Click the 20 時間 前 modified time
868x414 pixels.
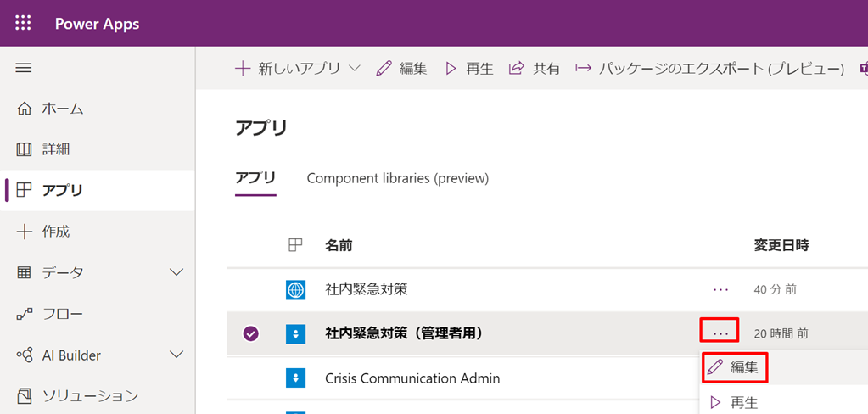tap(781, 333)
